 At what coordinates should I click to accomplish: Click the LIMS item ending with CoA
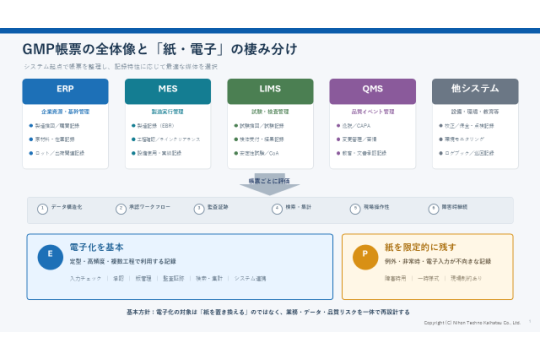pyautogui.click(x=259, y=153)
